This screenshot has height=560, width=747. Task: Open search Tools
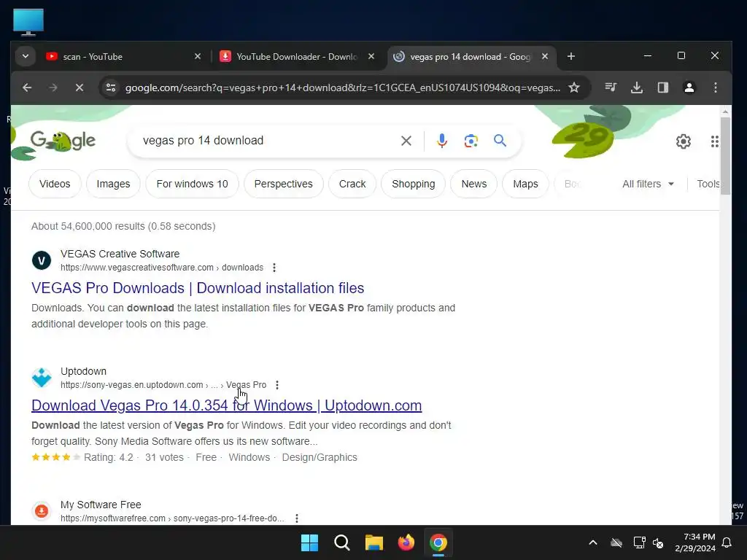pos(708,184)
